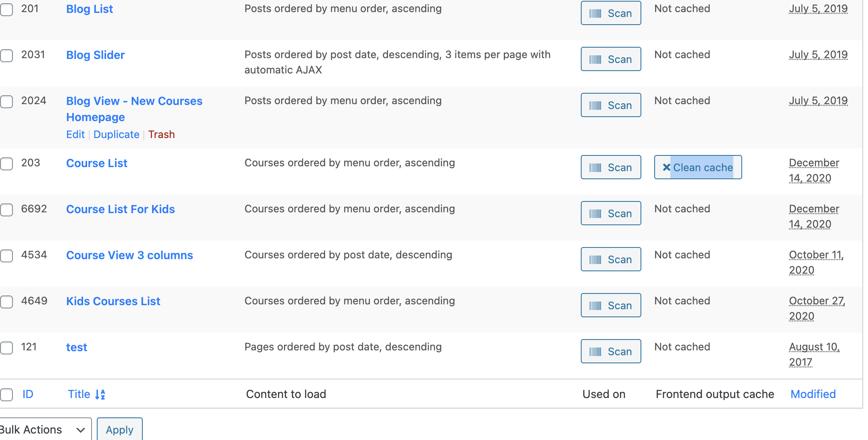Viewport: 868px width, 440px height.
Task: Check the checkbox for the test row
Action: click(x=6, y=348)
